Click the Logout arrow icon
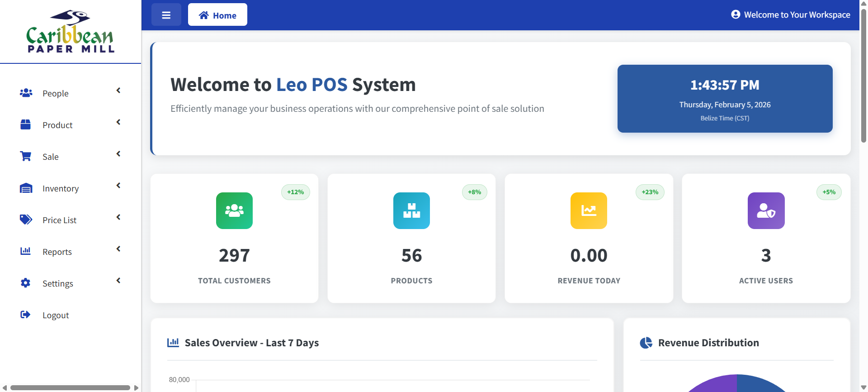 pyautogui.click(x=26, y=315)
